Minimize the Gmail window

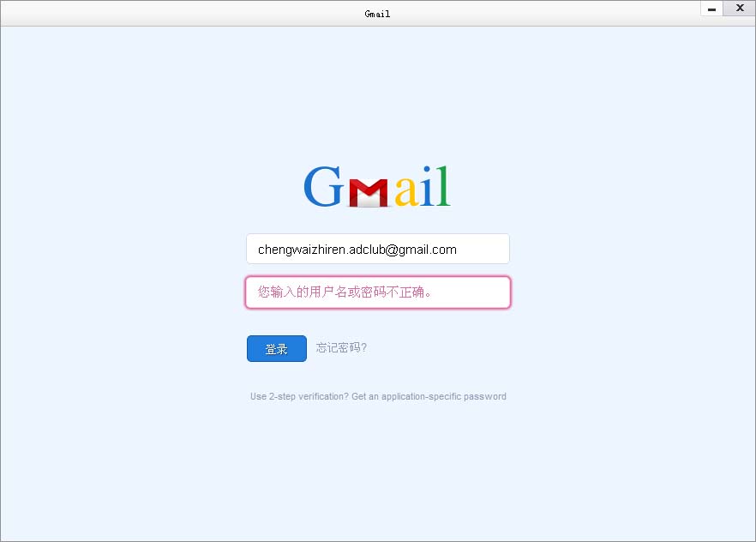711,9
